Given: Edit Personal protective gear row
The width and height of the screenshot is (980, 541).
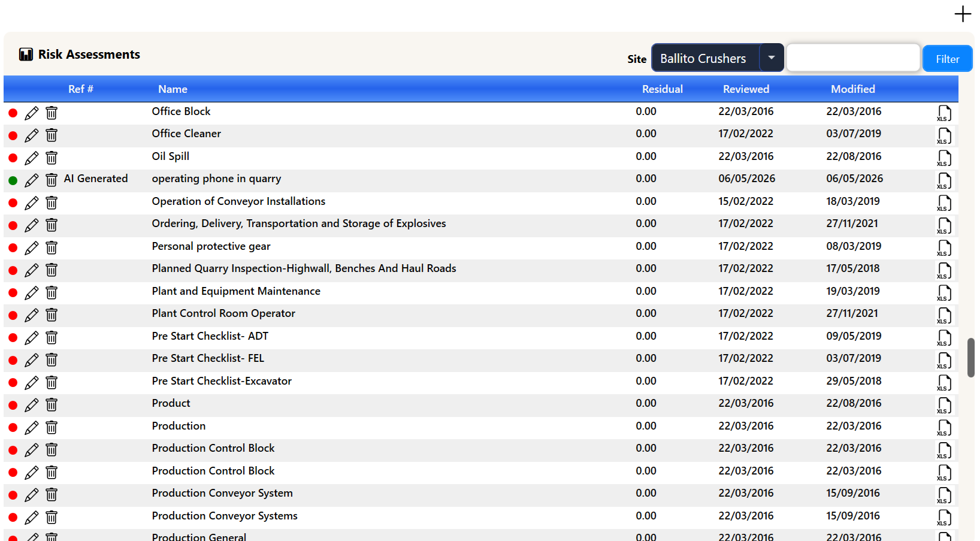Looking at the screenshot, I should click(32, 247).
